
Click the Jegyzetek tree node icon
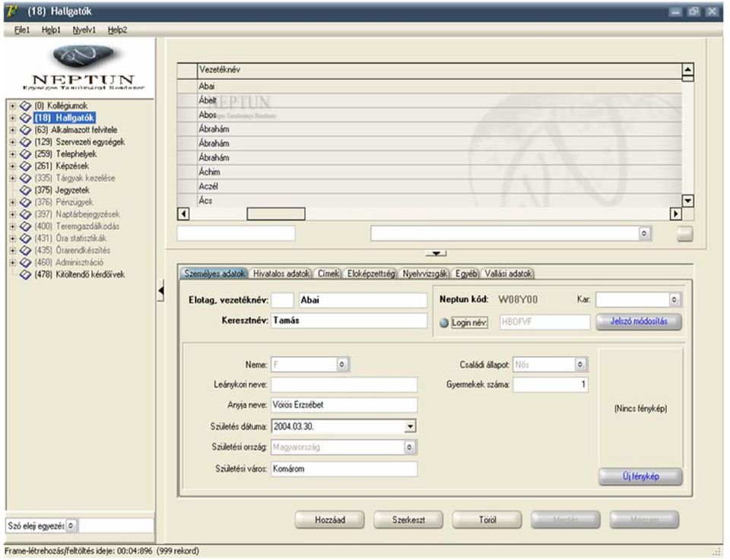[x=26, y=191]
